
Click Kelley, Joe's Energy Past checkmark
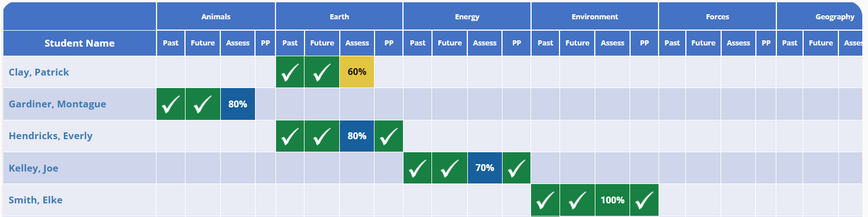click(x=417, y=168)
